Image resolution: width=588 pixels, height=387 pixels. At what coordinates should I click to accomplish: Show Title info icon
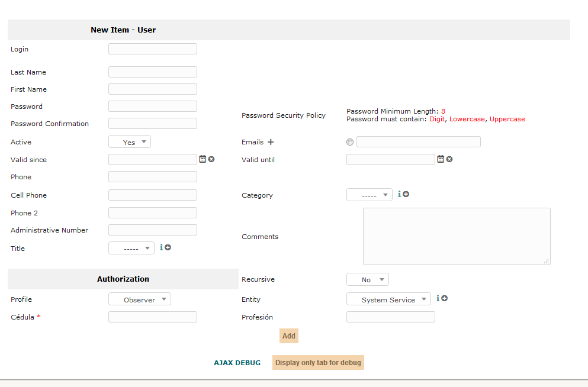tap(161, 247)
